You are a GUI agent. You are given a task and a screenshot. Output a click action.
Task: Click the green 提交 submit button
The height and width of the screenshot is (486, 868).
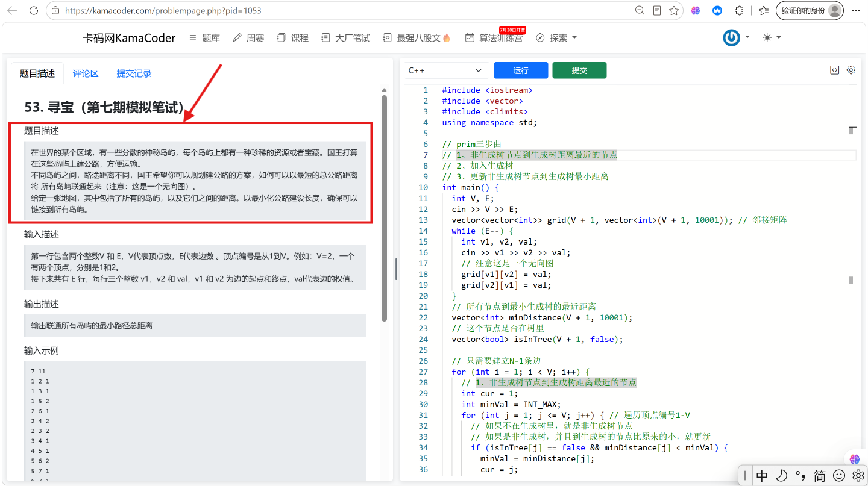point(579,70)
